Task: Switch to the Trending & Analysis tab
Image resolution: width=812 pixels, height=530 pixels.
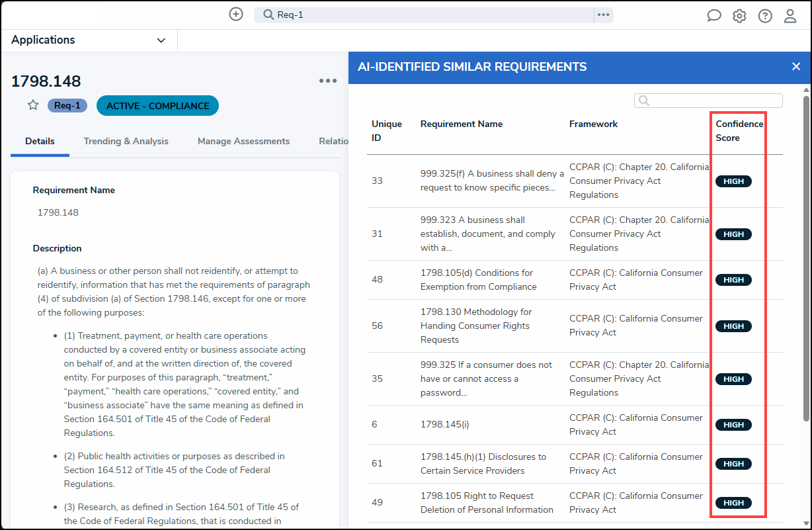Action: coord(126,141)
